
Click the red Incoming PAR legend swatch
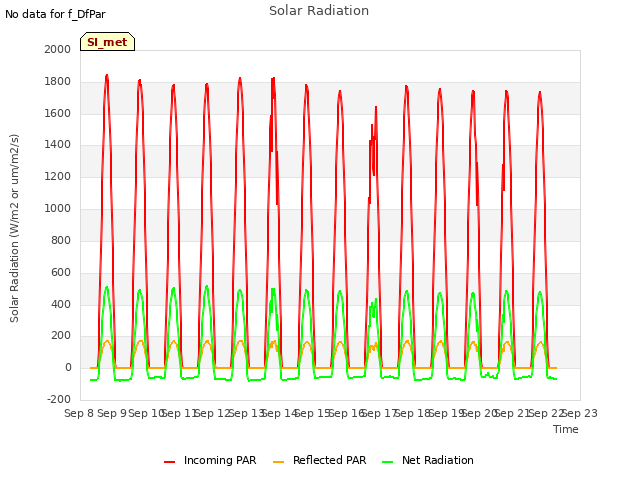(169, 462)
